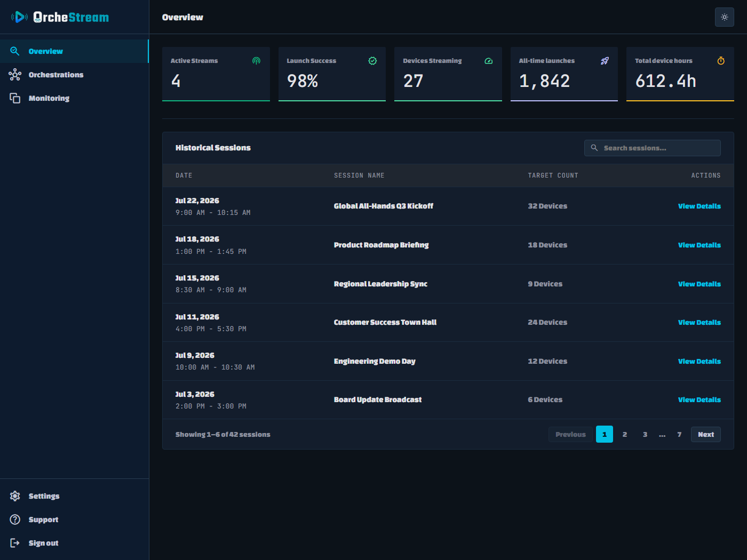Click the Customer Success Town Hall session name
The width and height of the screenshot is (747, 560).
[385, 323]
